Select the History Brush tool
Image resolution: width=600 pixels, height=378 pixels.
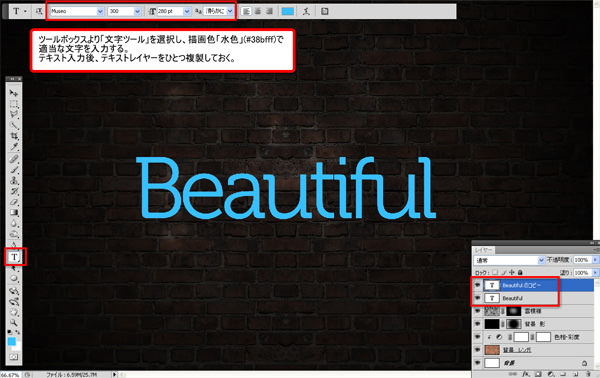[14, 191]
